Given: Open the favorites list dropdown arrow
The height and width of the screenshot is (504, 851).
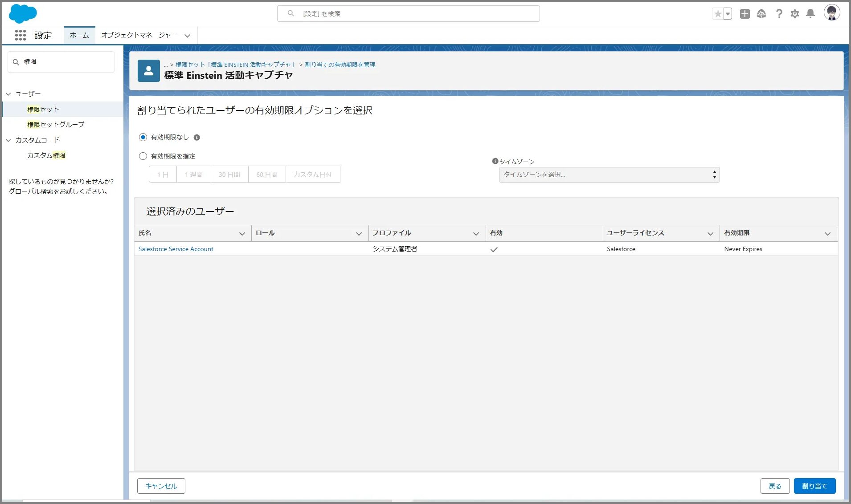Looking at the screenshot, I should [728, 14].
